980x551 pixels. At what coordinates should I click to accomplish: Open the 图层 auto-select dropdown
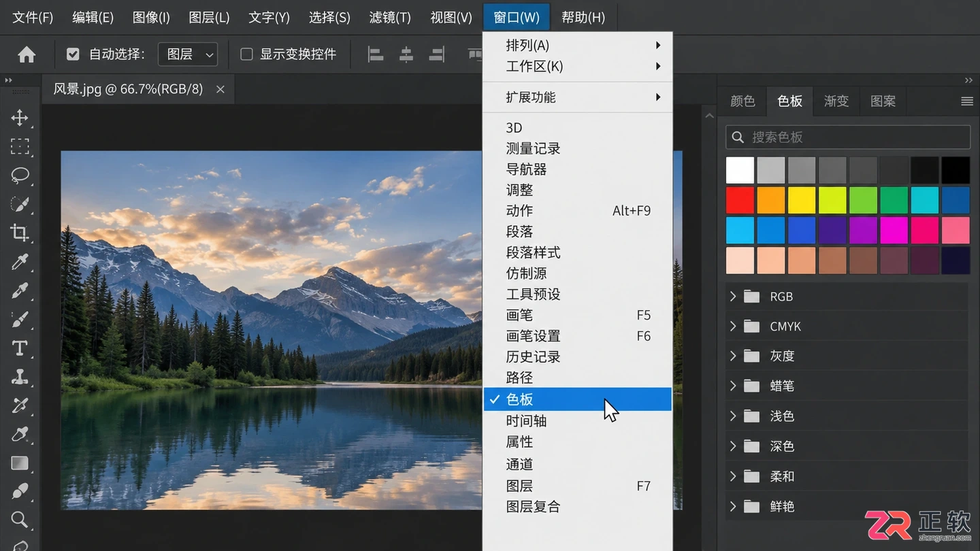[188, 54]
